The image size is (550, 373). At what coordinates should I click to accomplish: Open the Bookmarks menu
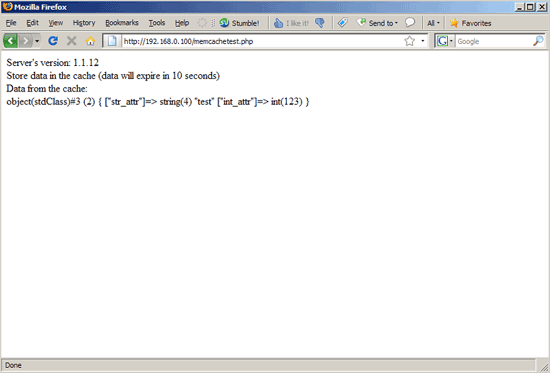coord(122,23)
